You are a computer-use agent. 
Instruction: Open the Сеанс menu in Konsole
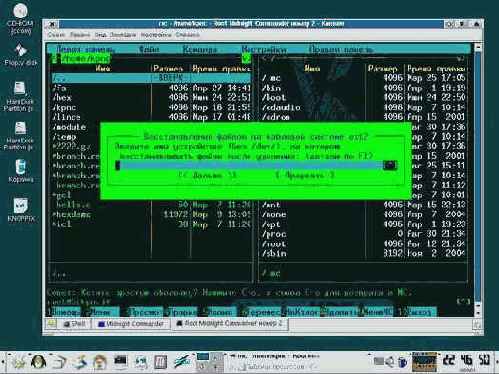click(x=56, y=35)
